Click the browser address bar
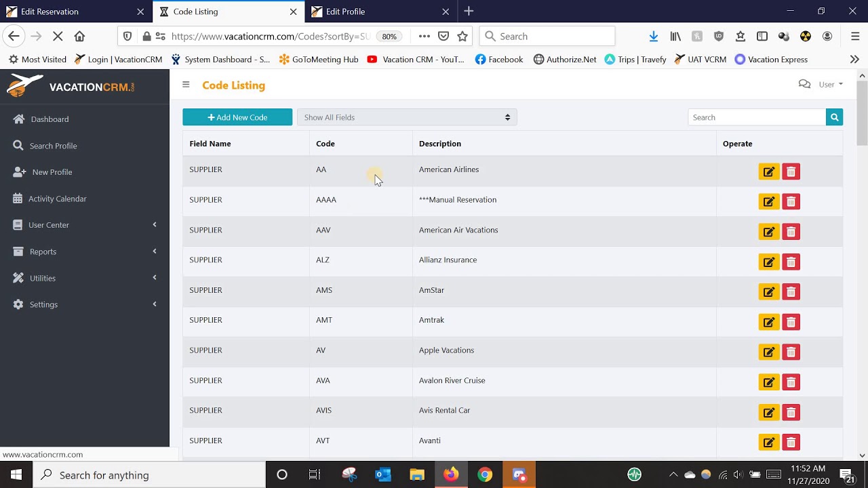 coord(271,37)
